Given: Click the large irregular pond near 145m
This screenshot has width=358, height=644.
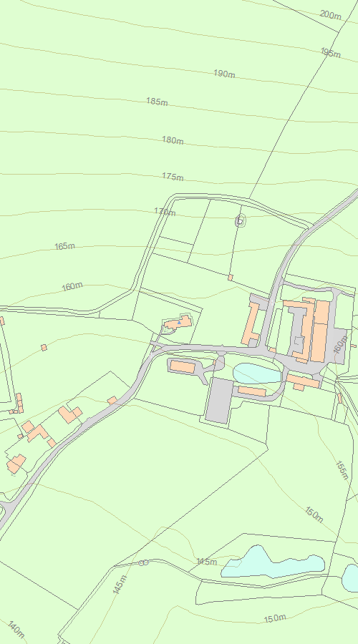Looking at the screenshot, I should click(273, 562).
